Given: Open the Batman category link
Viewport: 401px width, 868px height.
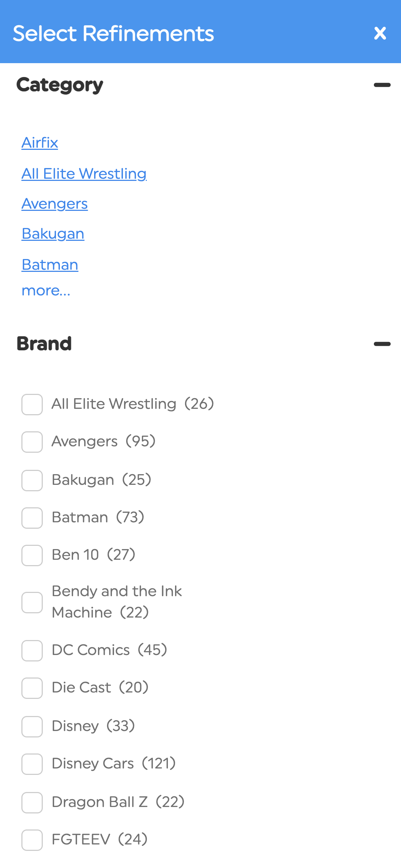Looking at the screenshot, I should point(50,265).
